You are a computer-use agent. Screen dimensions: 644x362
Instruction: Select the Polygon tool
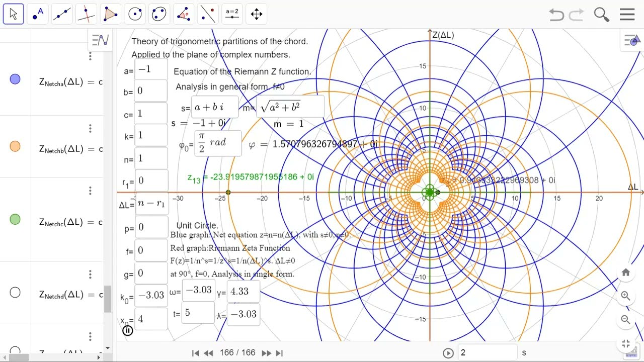[x=110, y=14]
